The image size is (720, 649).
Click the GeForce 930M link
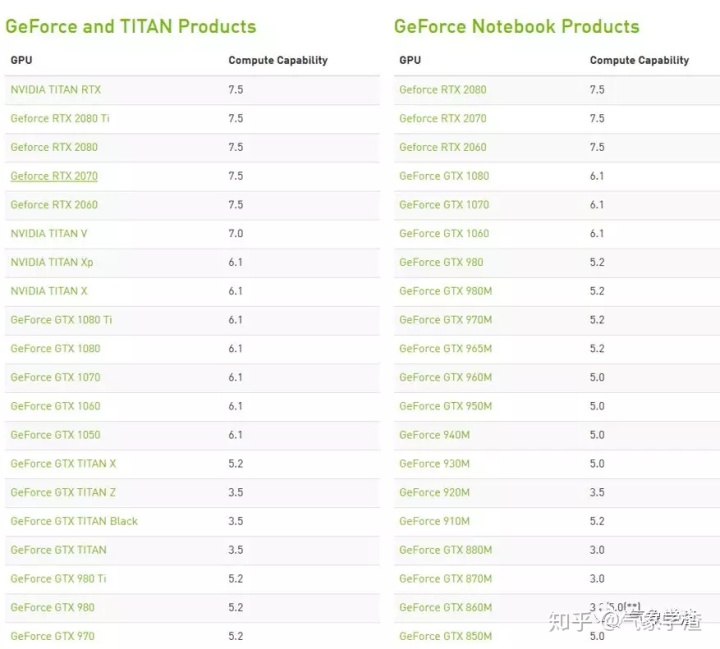click(x=434, y=464)
